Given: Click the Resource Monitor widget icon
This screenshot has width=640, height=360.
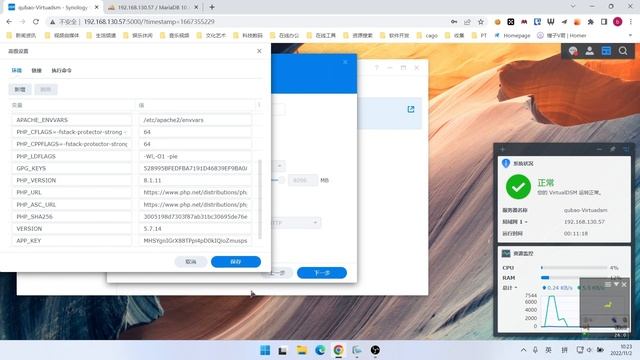Looking at the screenshot, I should [506, 253].
